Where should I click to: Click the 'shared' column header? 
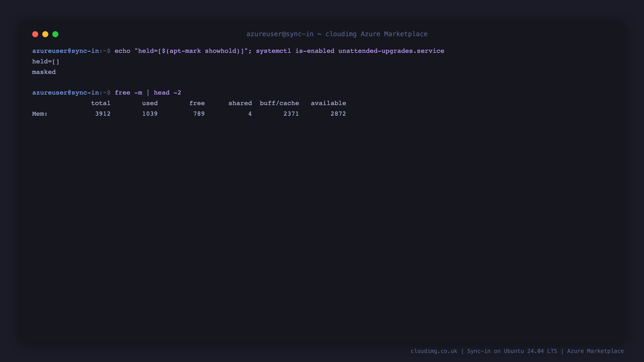tap(240, 103)
